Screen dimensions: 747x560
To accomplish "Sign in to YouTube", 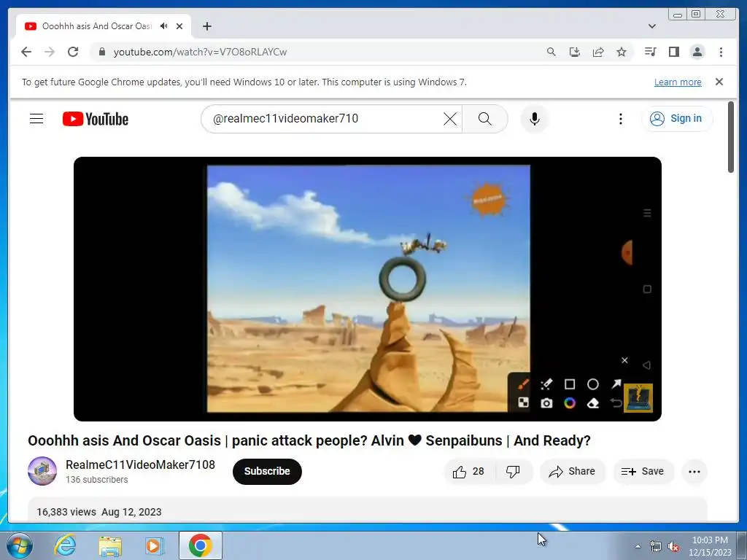I will [677, 119].
